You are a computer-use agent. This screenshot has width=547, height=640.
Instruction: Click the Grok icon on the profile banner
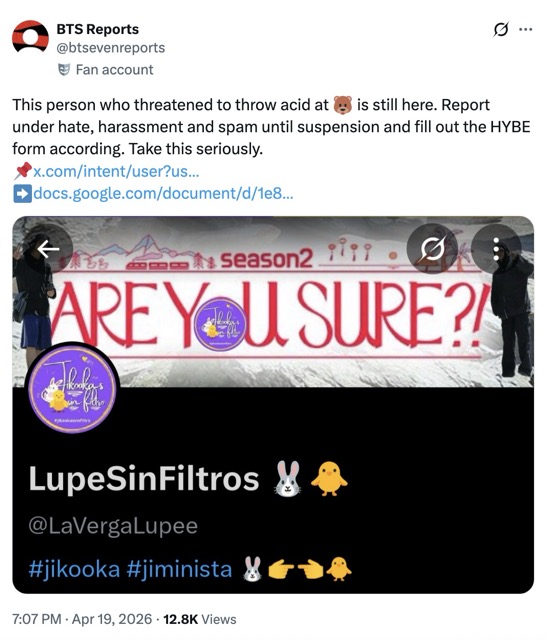tap(433, 249)
